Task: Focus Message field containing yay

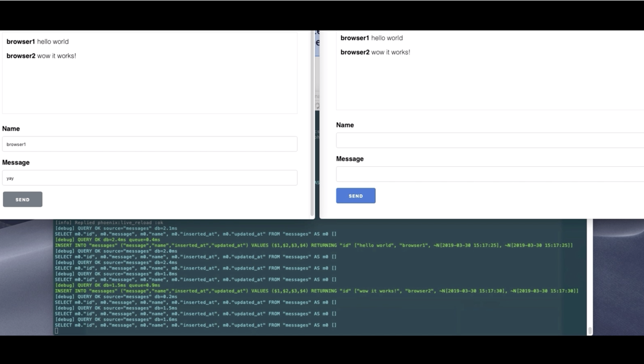Action: (x=150, y=178)
